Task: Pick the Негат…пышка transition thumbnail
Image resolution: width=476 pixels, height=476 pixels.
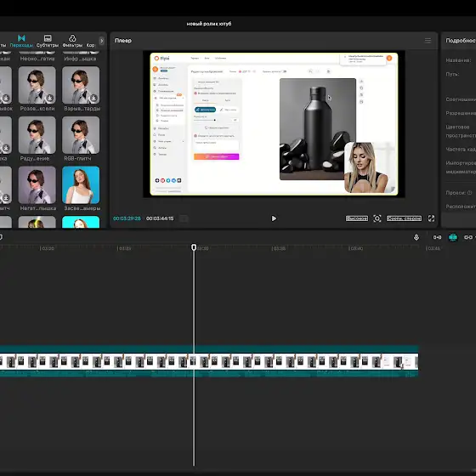Action: click(x=37, y=185)
